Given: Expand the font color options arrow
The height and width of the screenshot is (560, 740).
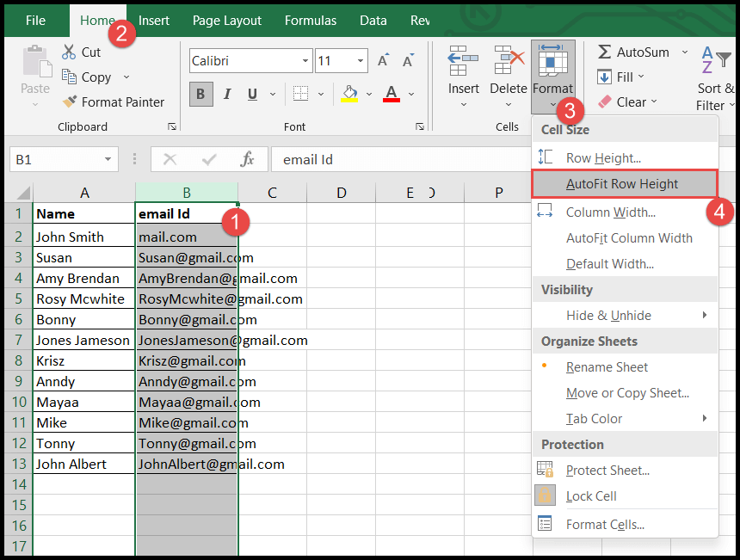Looking at the screenshot, I should click(411, 94).
